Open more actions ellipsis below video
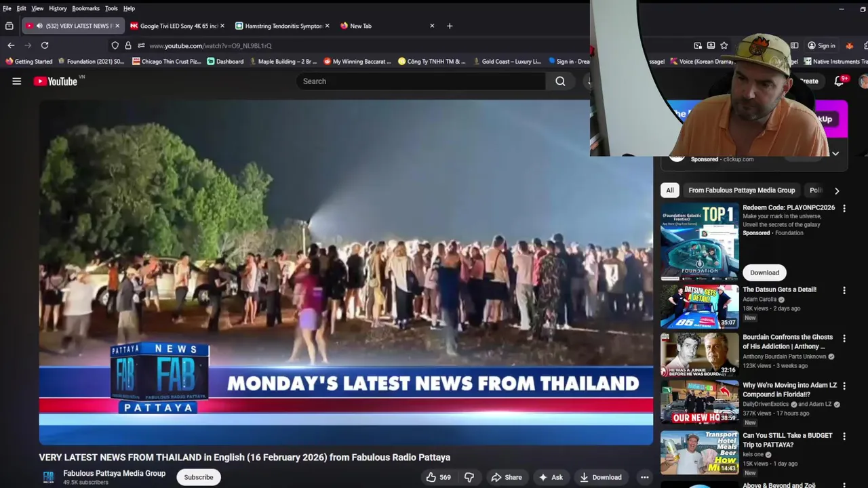 pyautogui.click(x=645, y=477)
